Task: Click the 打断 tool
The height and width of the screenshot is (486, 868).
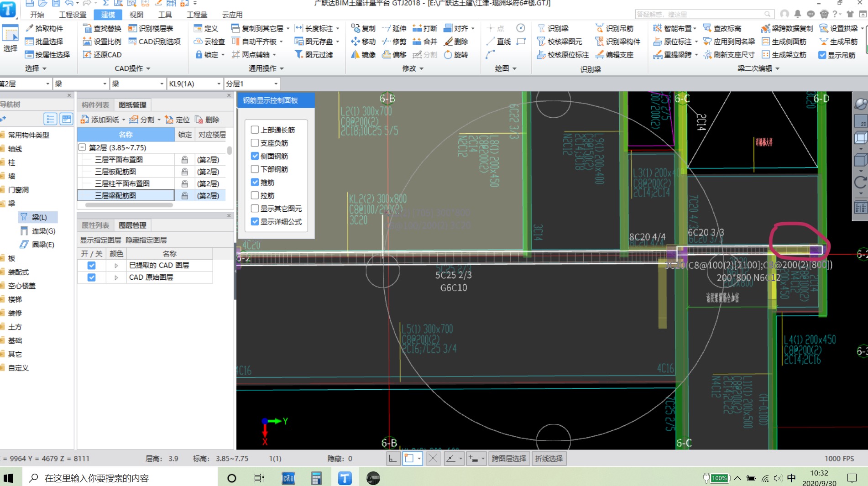Action: pos(424,28)
